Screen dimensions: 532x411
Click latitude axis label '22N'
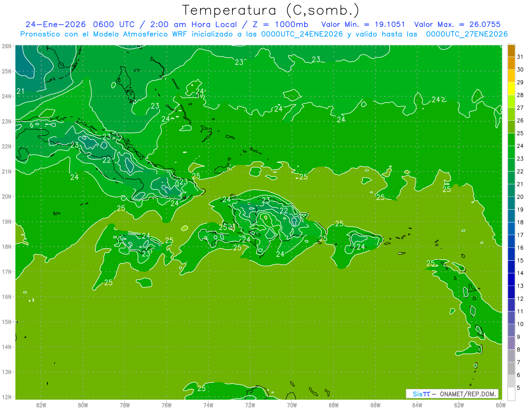[6, 146]
